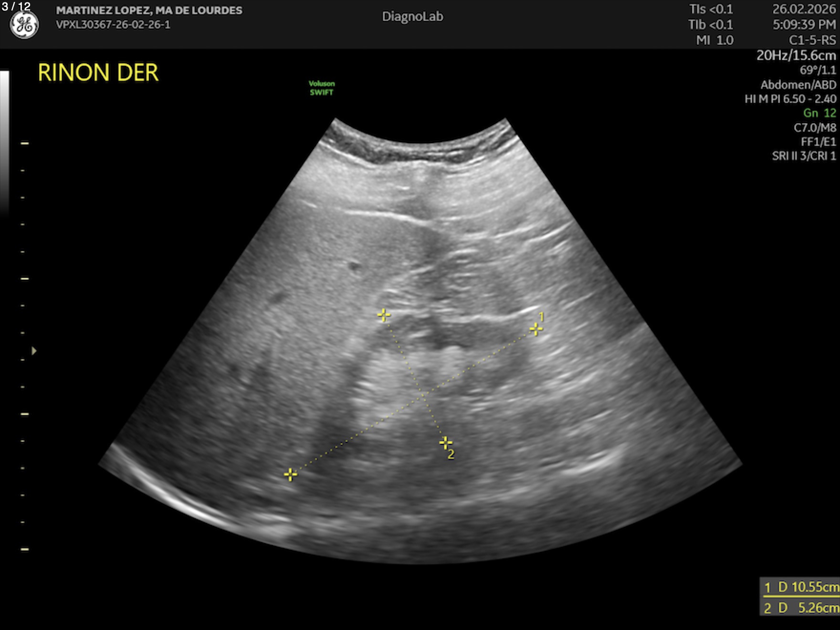Viewport: 840px width, 630px height.
Task: Select the 1 D 10.55cm measurement result
Action: click(x=800, y=587)
